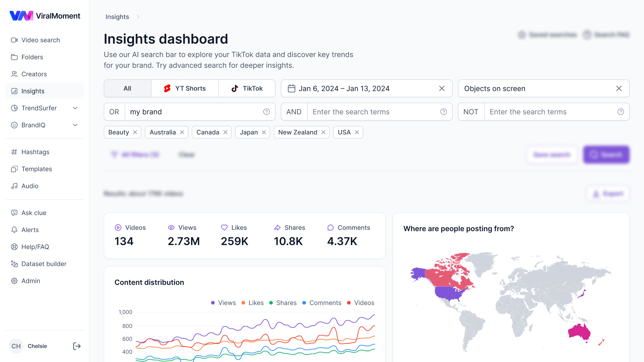Remove the Australia filter tag
Screen dimensions: 644x362
tap(182, 132)
